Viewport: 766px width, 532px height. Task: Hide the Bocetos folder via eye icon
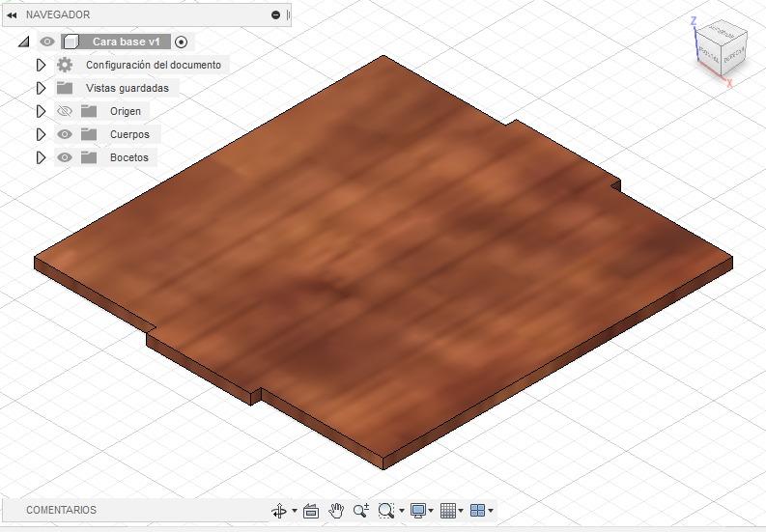coord(65,157)
